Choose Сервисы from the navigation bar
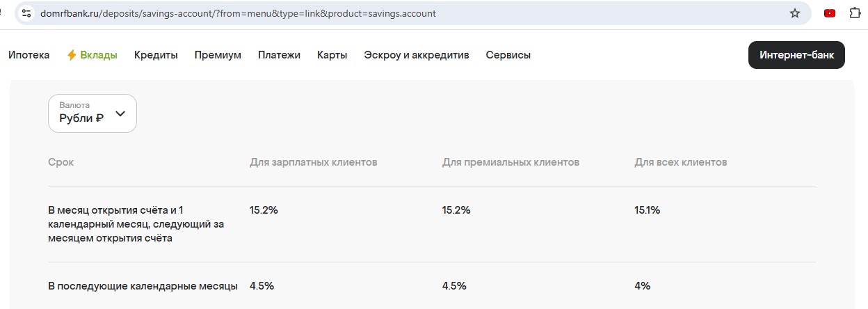The width and height of the screenshot is (868, 309). [x=508, y=55]
